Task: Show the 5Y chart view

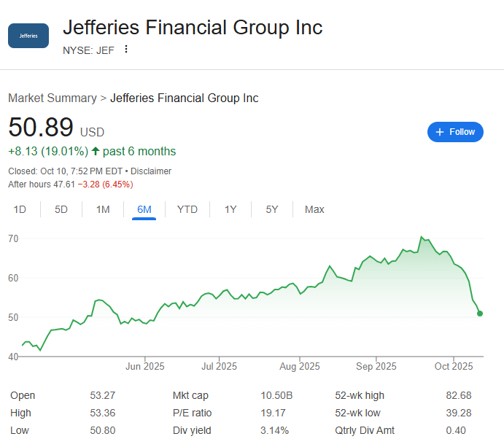Action: pos(272,210)
